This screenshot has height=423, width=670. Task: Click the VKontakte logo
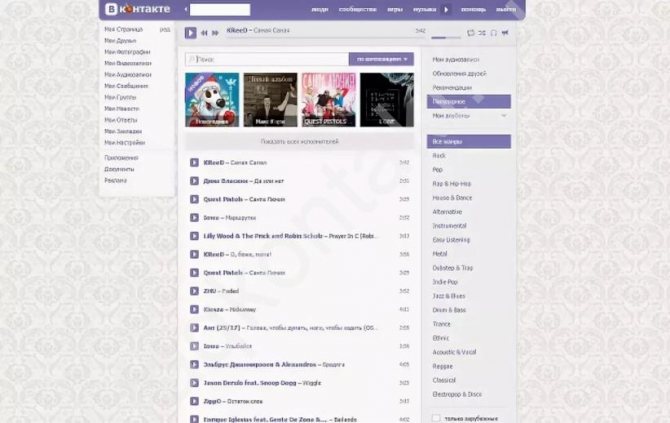(x=138, y=9)
